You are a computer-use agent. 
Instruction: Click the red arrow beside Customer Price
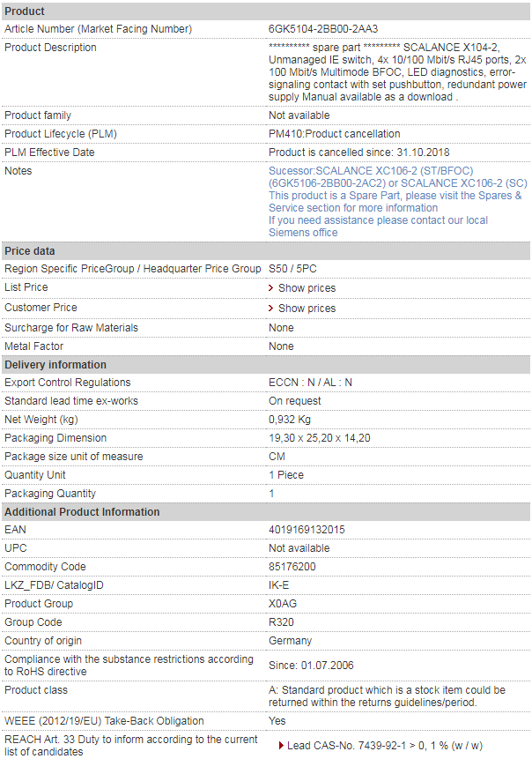pyautogui.click(x=270, y=309)
